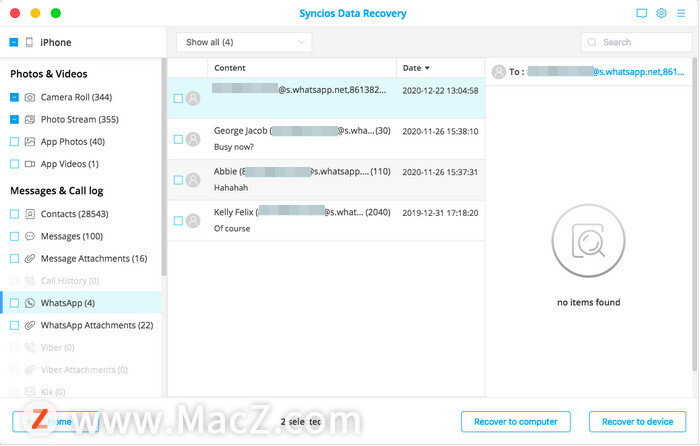700x446 pixels.
Task: Check the WhatsApp Attachments (22) checkbox
Action: click(14, 325)
